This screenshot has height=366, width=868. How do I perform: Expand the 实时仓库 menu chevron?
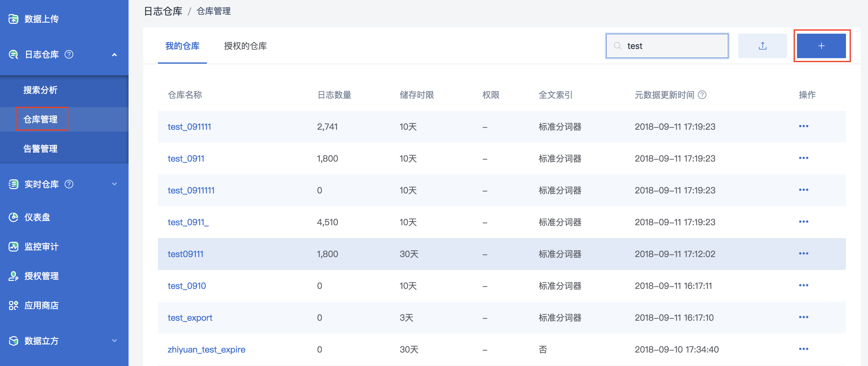114,184
